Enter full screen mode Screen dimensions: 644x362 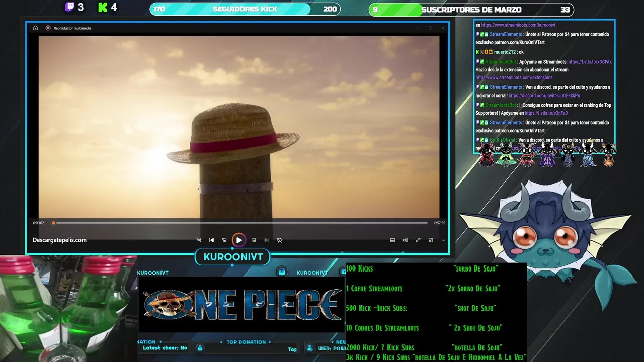click(x=418, y=240)
